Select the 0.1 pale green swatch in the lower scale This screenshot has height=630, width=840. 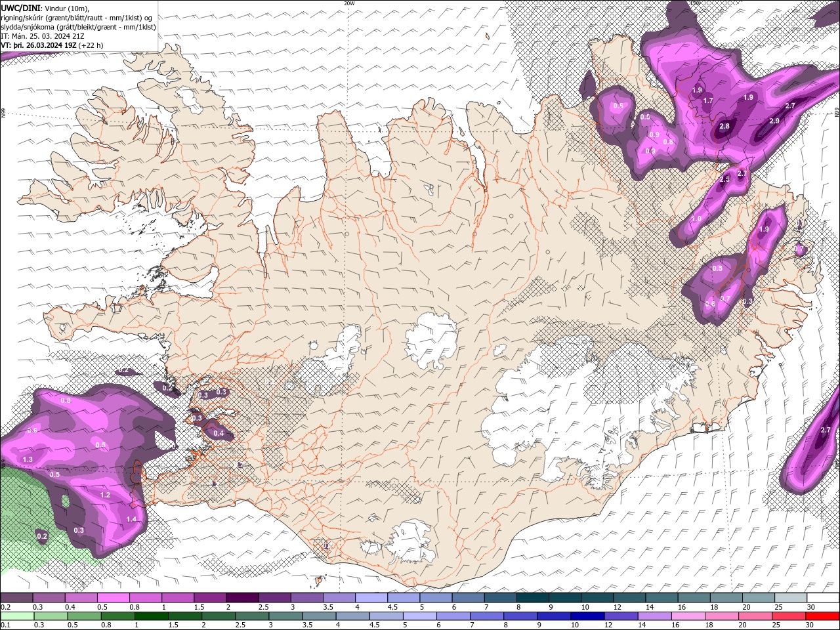16,616
